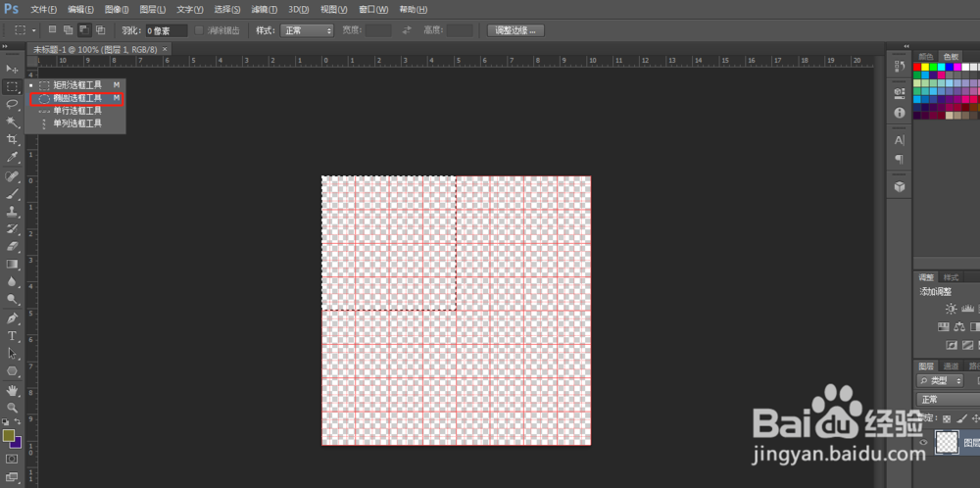The height and width of the screenshot is (488, 980).
Task: Open tool preset picker arrow
Action: [x=33, y=30]
